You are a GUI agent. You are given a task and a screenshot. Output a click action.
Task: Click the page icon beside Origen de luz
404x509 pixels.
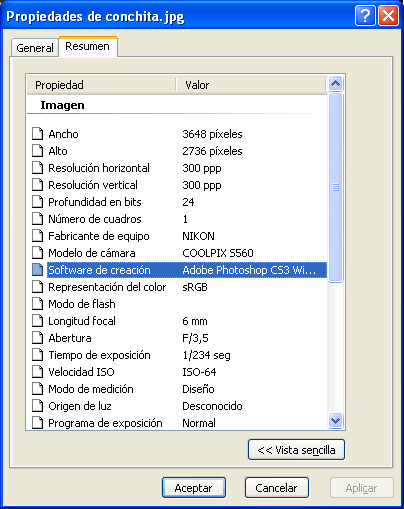38,406
